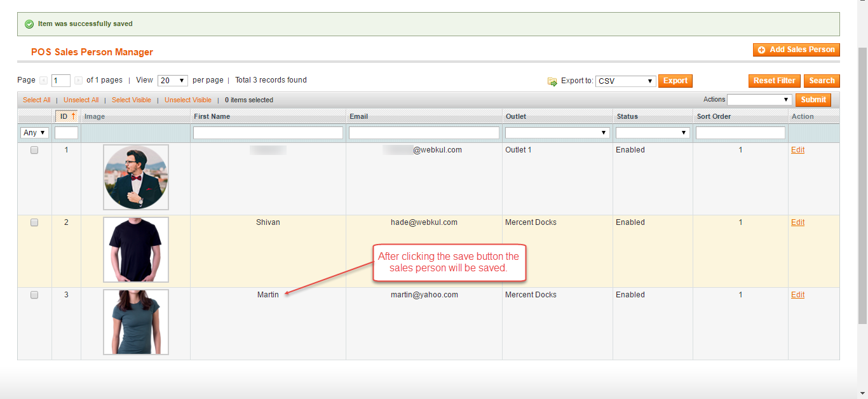Screen dimensions: 868x399
Task: Expand the Export to CSV dropdown
Action: pos(625,81)
